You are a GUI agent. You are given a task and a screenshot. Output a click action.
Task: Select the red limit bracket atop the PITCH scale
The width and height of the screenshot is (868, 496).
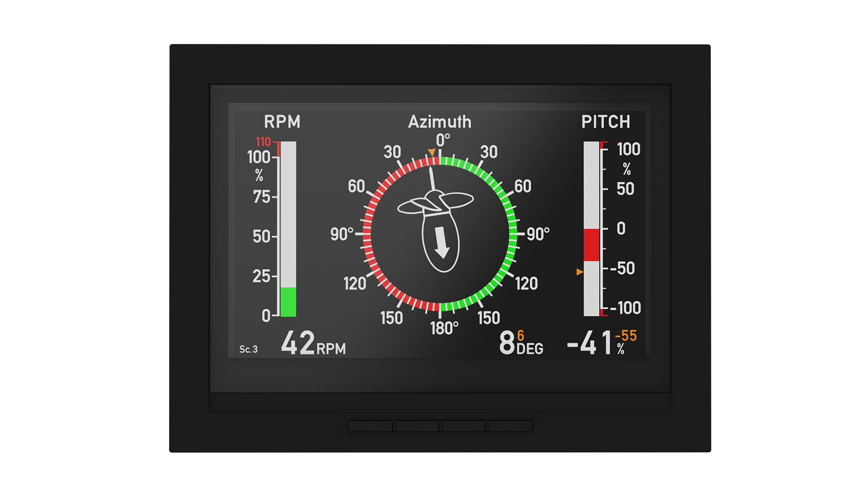tap(602, 144)
